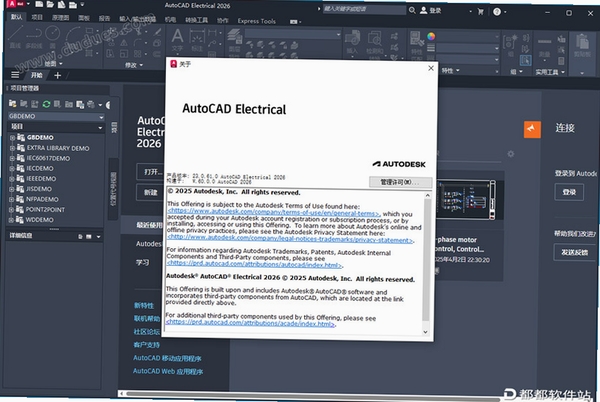Click 管理许可 (Manage License) button in About dialog
Image resolution: width=600 pixels, height=402 pixels.
[400, 182]
